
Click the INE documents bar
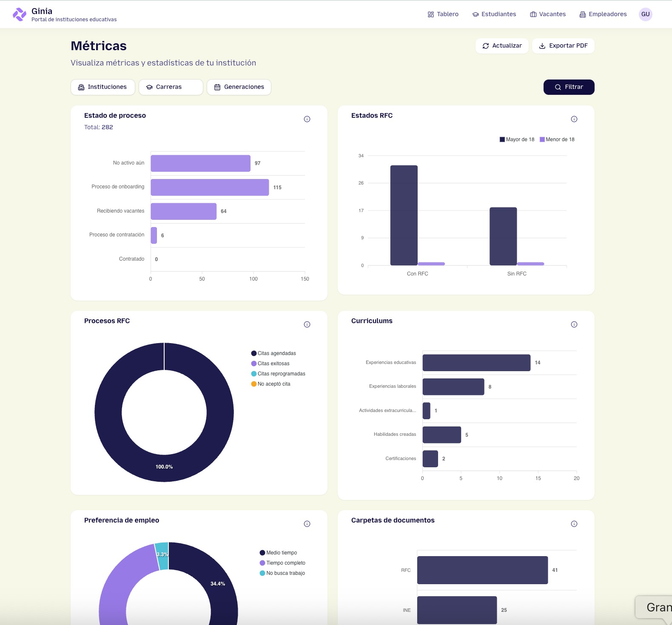[457, 610]
